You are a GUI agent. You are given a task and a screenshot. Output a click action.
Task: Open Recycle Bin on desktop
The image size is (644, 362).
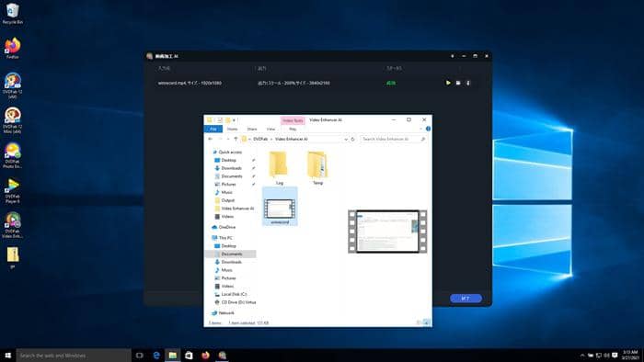(12, 14)
